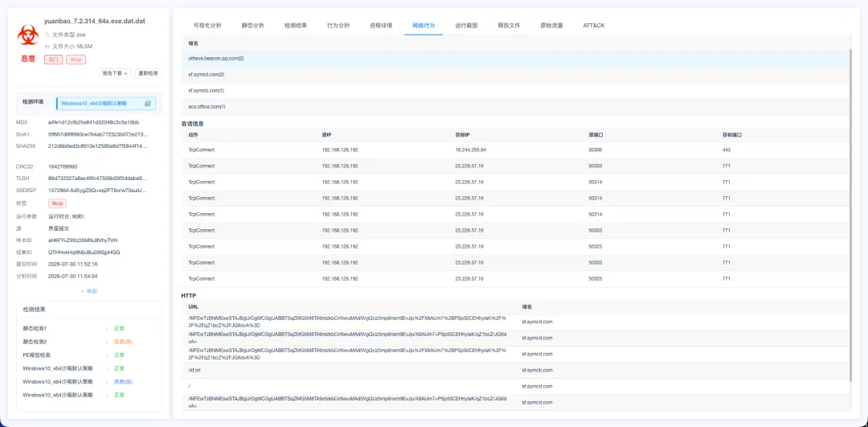Click the file size icon beside 文件大小 58.5M
The image size is (868, 427).
47,47
